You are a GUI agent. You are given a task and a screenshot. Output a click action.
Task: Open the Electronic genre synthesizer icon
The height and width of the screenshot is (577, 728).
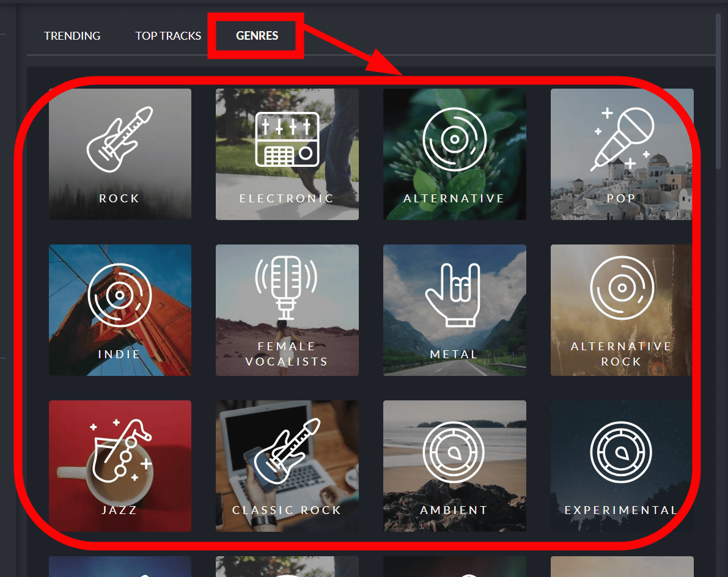pos(287,139)
